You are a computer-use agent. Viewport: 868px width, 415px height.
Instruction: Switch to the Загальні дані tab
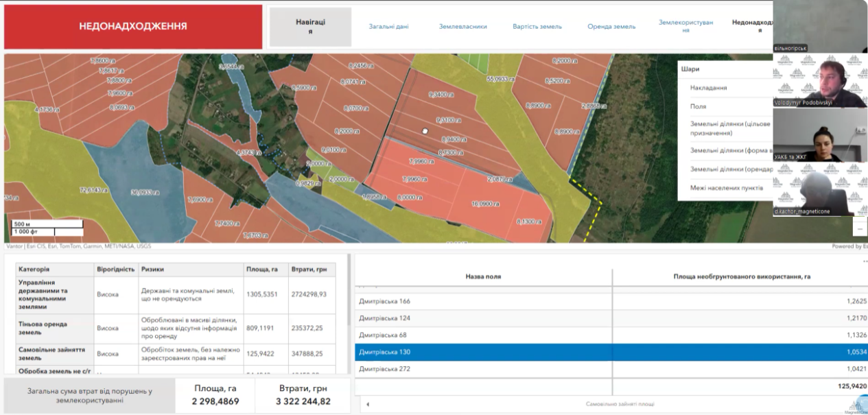[x=388, y=27]
